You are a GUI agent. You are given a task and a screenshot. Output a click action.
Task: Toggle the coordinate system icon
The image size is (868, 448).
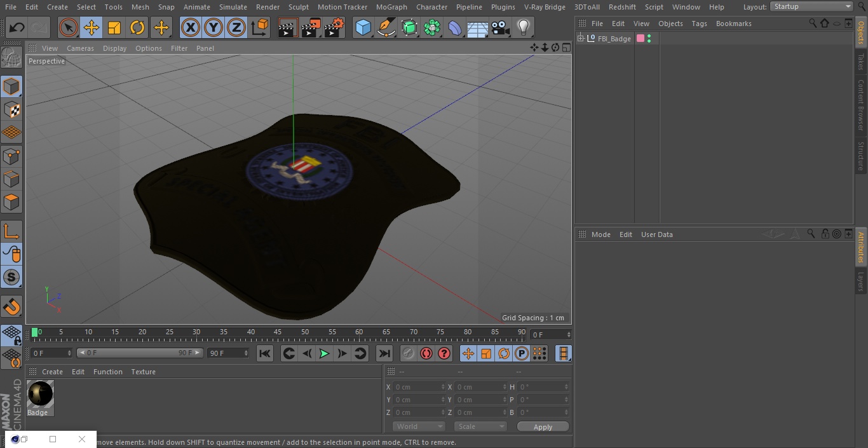260,28
